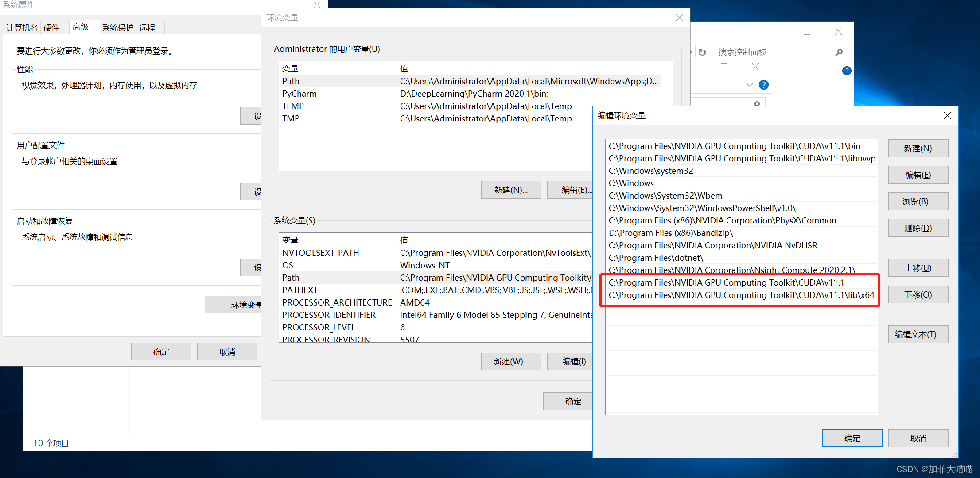Click user variables 值 column header
This screenshot has width=980, height=478.
point(529,68)
